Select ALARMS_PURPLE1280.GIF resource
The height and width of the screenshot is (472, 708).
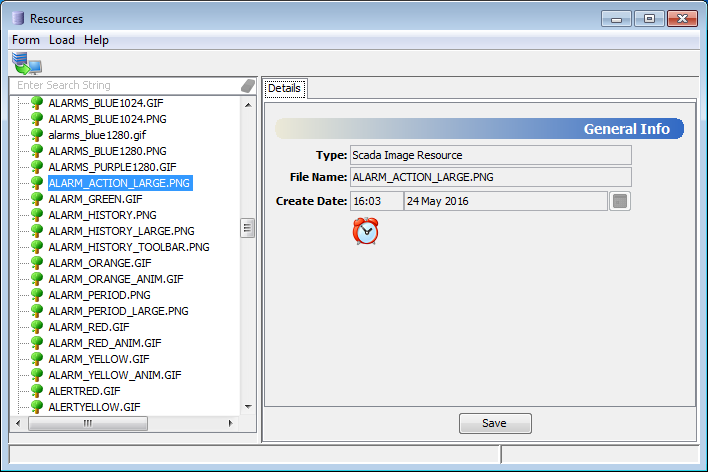[112, 167]
